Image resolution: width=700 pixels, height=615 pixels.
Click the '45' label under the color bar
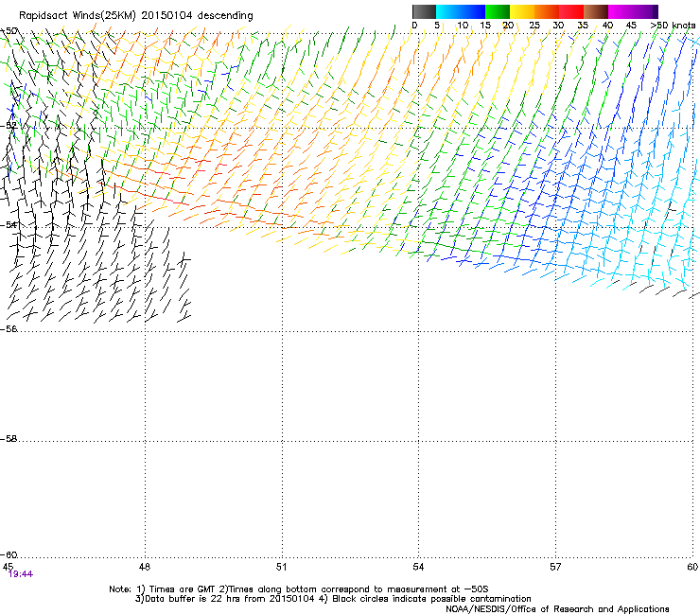pyautogui.click(x=631, y=26)
